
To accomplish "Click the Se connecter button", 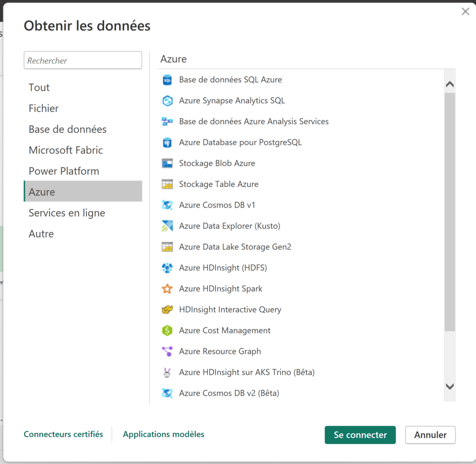I will 360,435.
